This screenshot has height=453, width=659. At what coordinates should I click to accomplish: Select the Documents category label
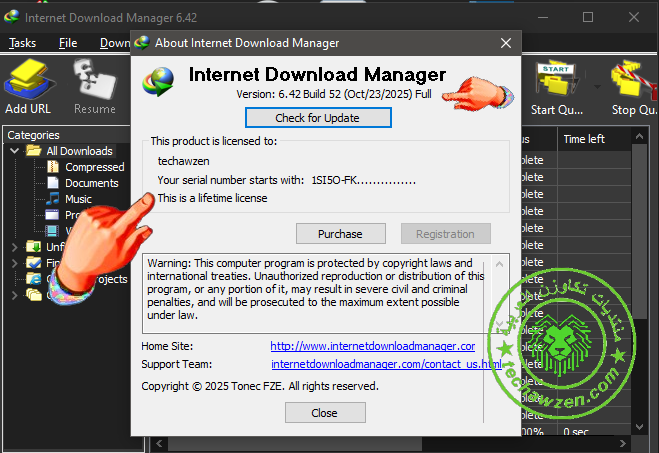92,183
